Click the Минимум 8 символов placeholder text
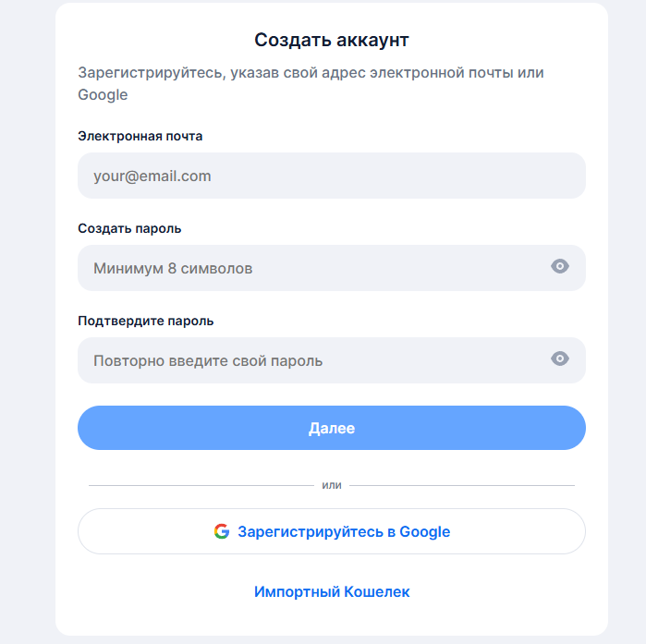646x644 pixels. 173,269
